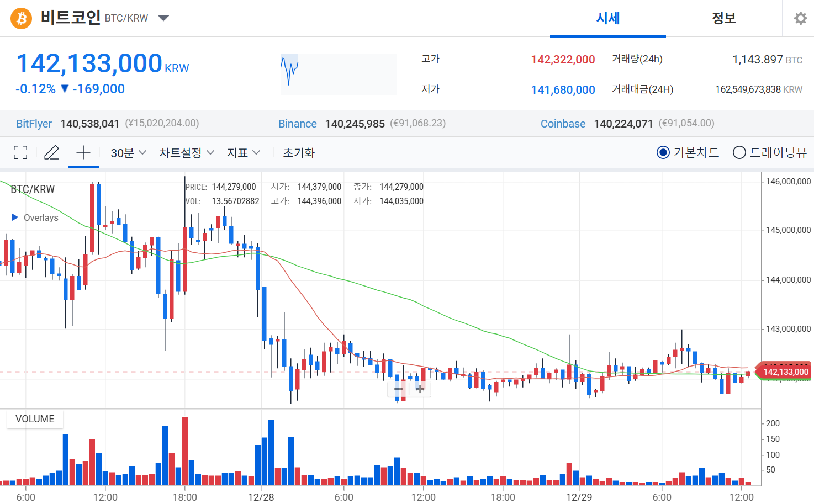Click the chart zoom-out minus icon
814x504 pixels.
tap(398, 389)
